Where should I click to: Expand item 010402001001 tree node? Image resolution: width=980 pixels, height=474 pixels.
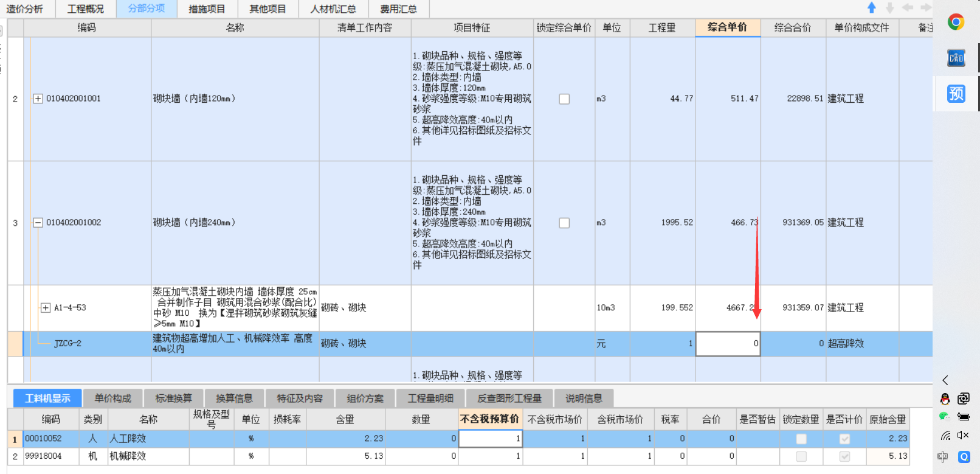(38, 99)
